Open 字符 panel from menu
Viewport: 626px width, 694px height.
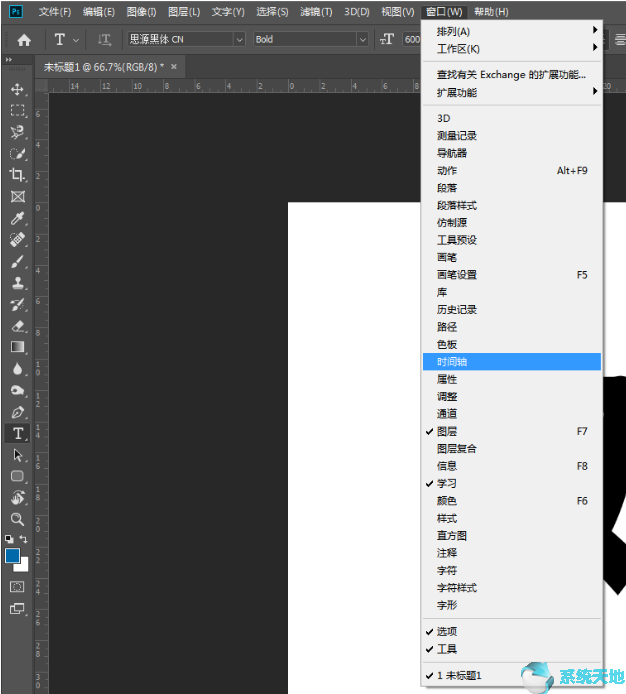coord(512,570)
